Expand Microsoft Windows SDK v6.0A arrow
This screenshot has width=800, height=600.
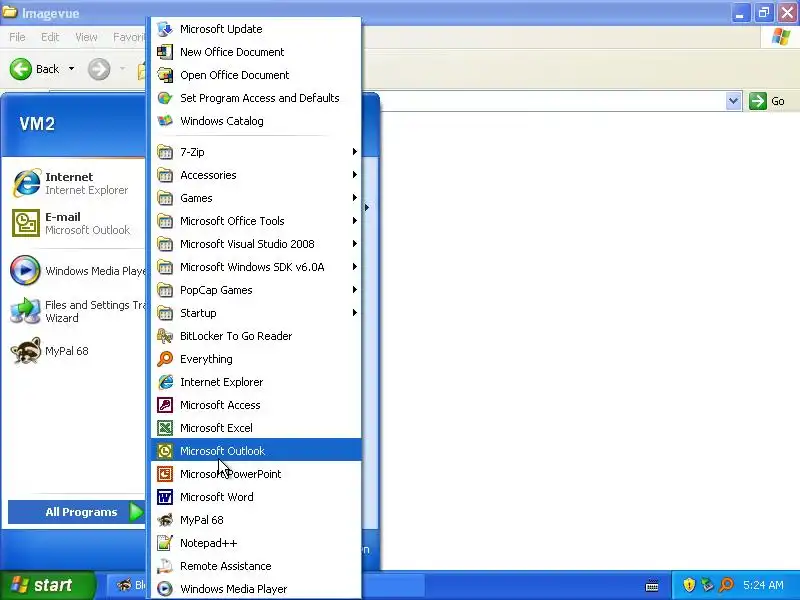pyautogui.click(x=354, y=266)
